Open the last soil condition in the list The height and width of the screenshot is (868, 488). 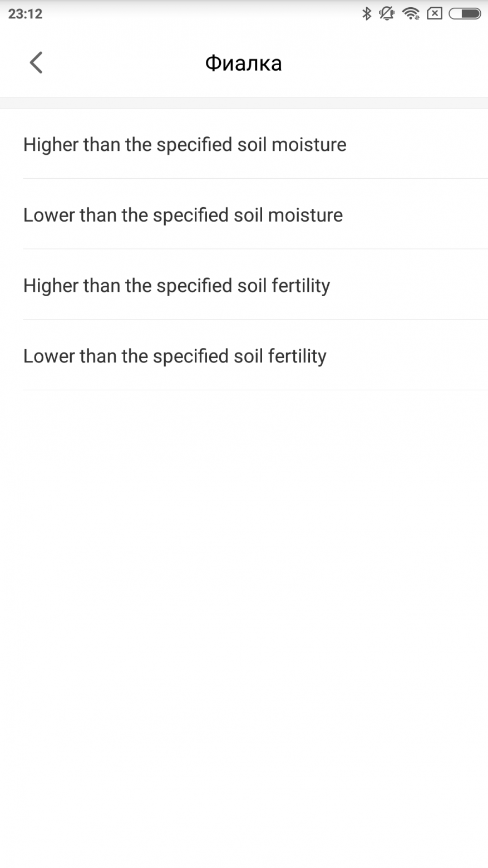(x=175, y=356)
